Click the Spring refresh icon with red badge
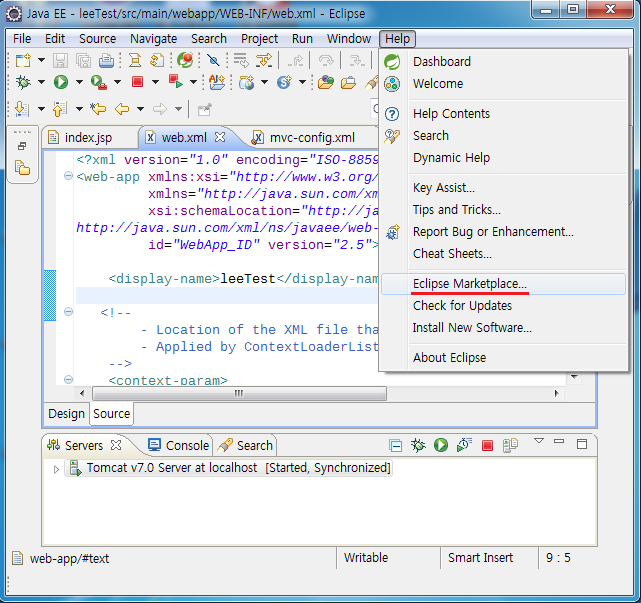 pos(185,60)
